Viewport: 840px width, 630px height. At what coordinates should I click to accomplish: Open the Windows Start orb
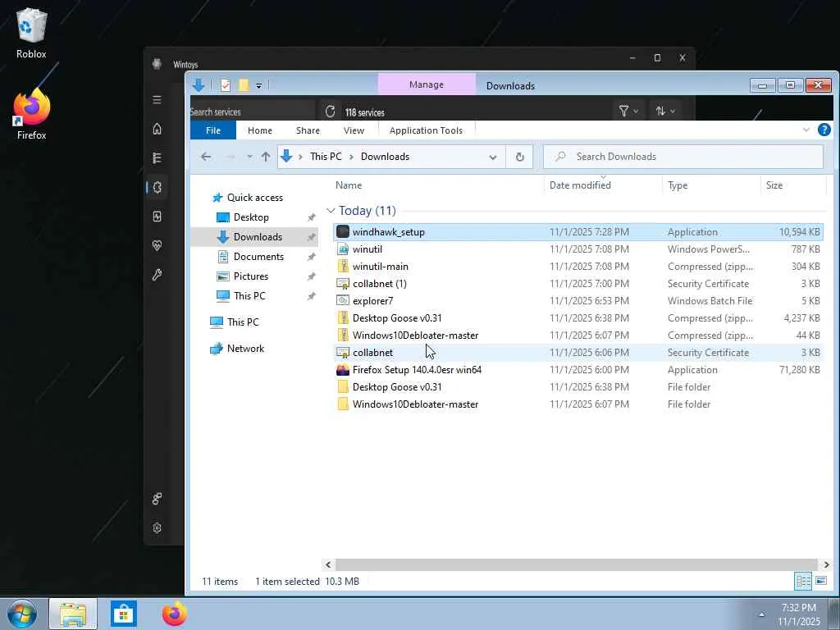pyautogui.click(x=22, y=614)
